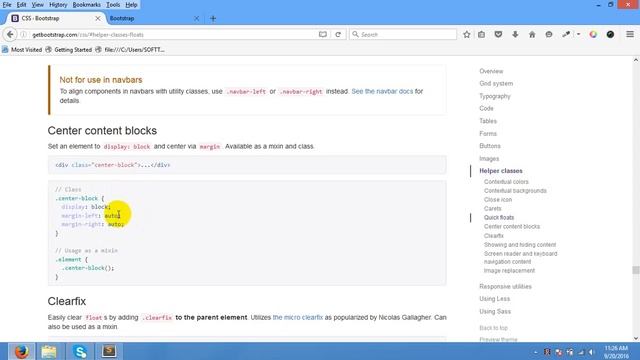Image resolution: width=640 pixels, height=360 pixels.
Task: Jump to Using Less in the sidebar
Action: pos(494,299)
